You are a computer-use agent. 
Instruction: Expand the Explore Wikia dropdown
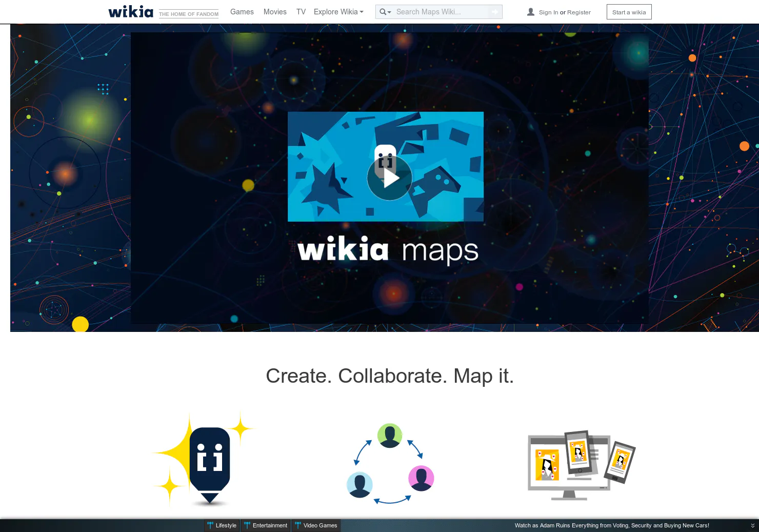click(338, 12)
